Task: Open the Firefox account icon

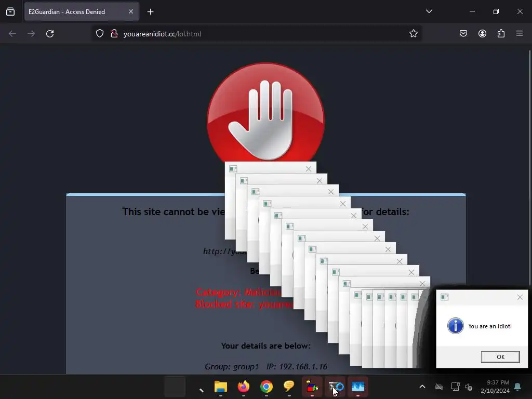Action: click(482, 34)
